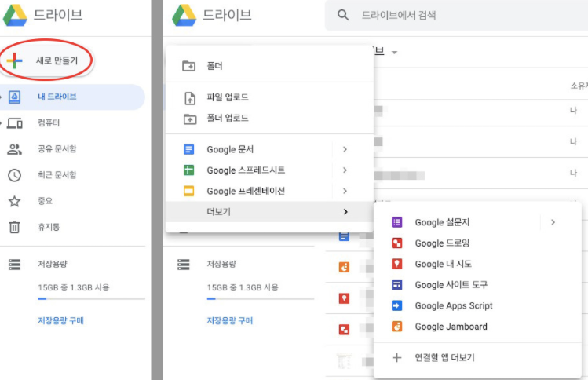588x380 pixels.
Task: Follow the 저장용량 구매 link in right panel
Action: 230,320
